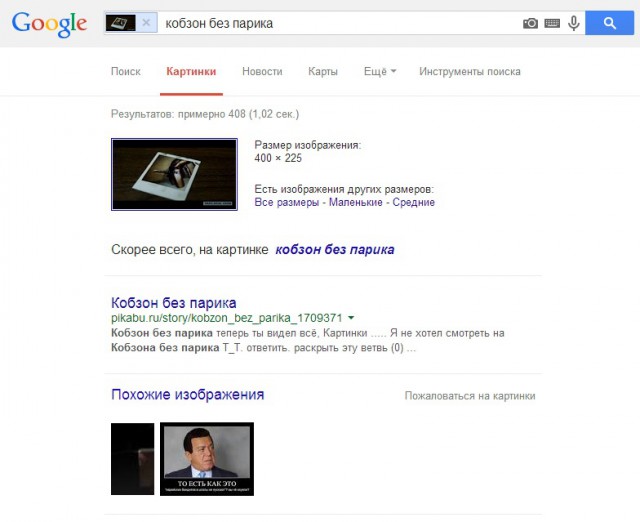Click Пожаловаться на картинки link

[x=470, y=396]
